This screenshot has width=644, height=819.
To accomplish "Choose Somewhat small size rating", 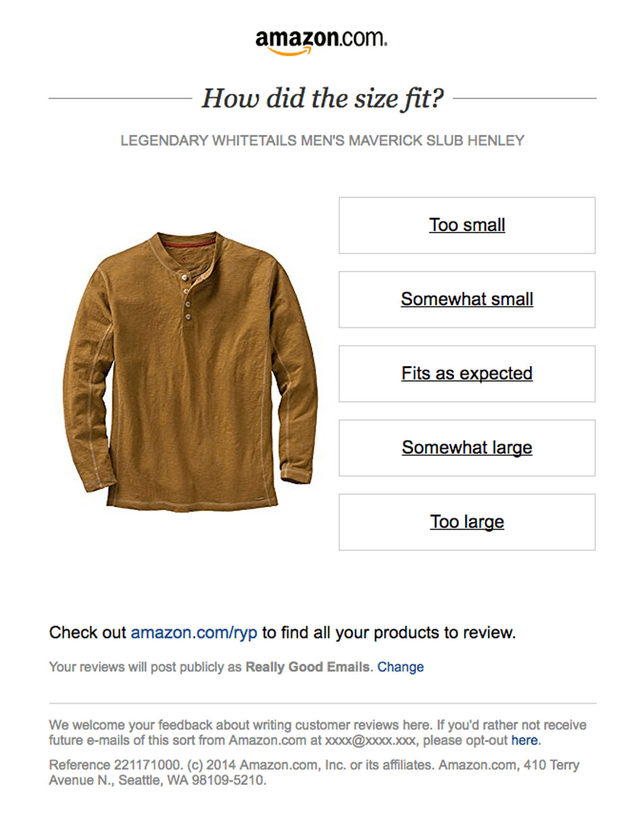I will [x=467, y=300].
